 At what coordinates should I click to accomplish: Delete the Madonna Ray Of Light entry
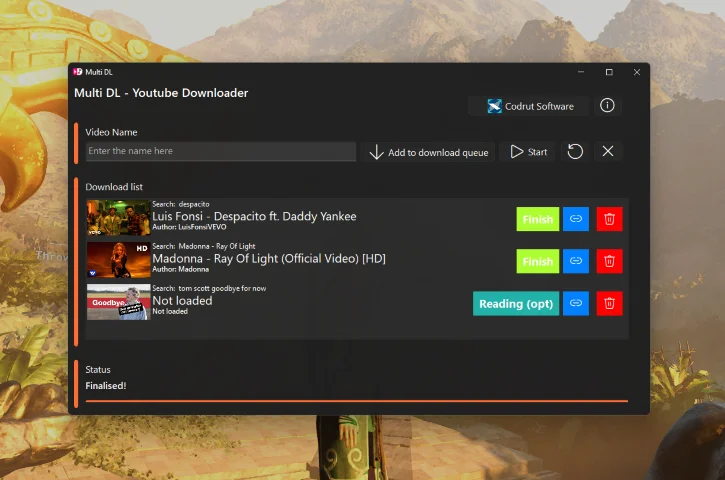click(609, 261)
